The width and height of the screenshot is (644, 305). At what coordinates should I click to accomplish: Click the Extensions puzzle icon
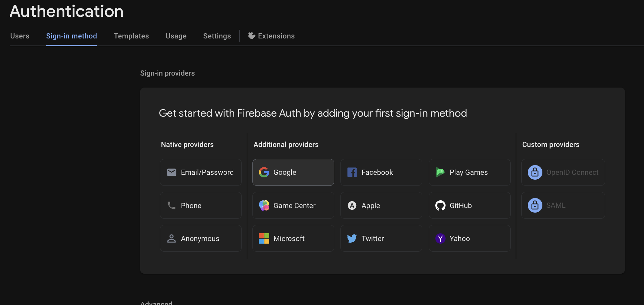(x=252, y=36)
